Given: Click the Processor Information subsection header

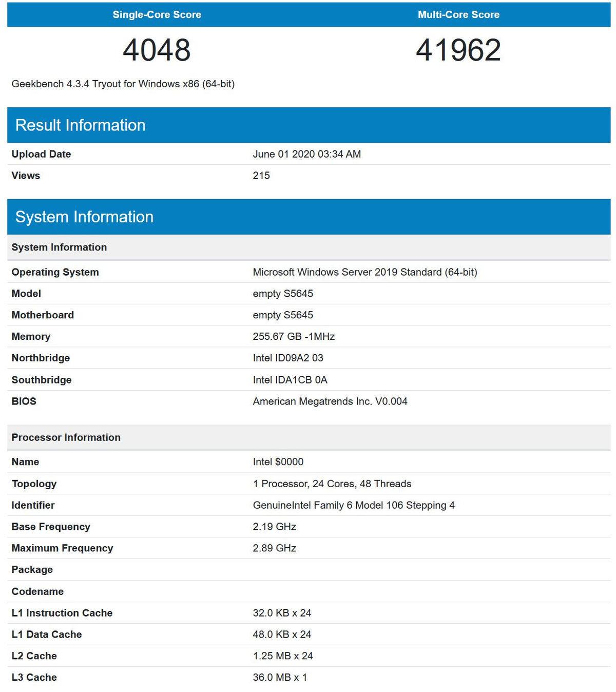Looking at the screenshot, I should [x=66, y=437].
